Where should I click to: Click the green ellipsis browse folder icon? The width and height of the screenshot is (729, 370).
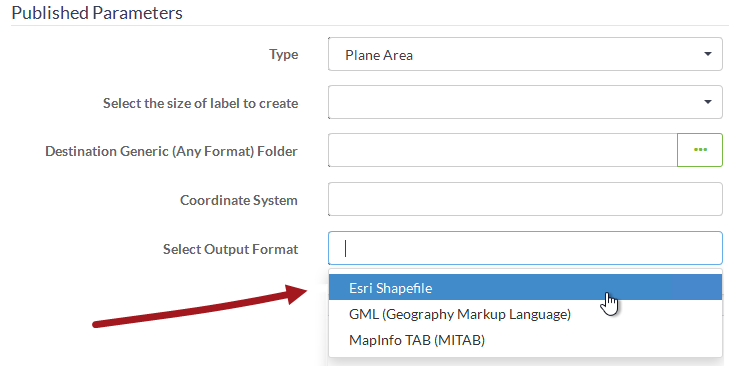pos(700,150)
